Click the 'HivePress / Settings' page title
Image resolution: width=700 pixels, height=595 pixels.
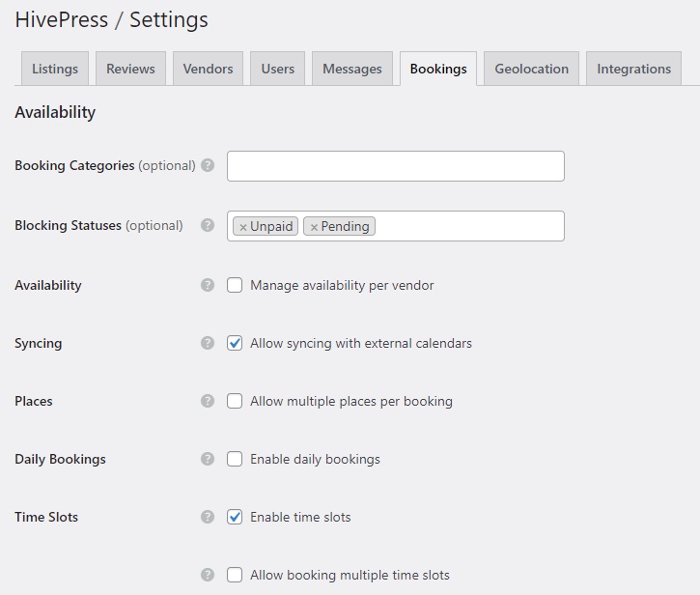[x=112, y=20]
